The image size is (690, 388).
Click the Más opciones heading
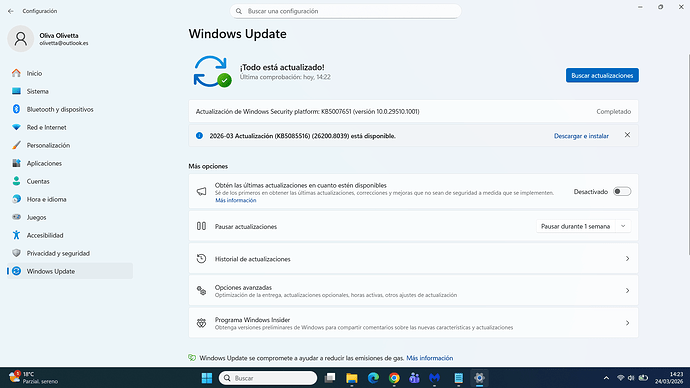click(x=208, y=166)
